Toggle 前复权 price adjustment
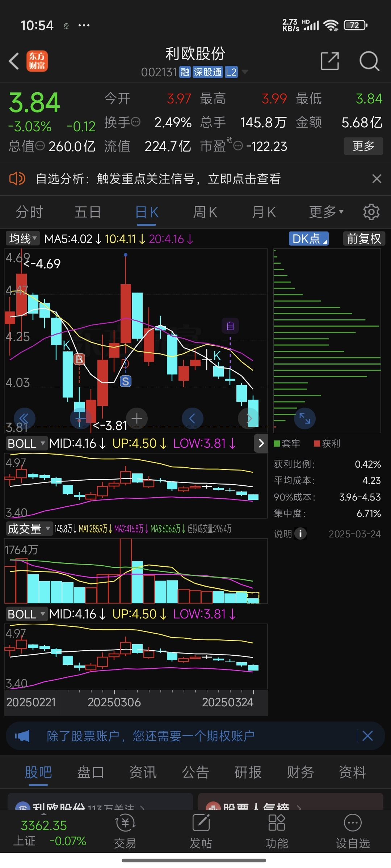The height and width of the screenshot is (868, 391). [x=364, y=239]
